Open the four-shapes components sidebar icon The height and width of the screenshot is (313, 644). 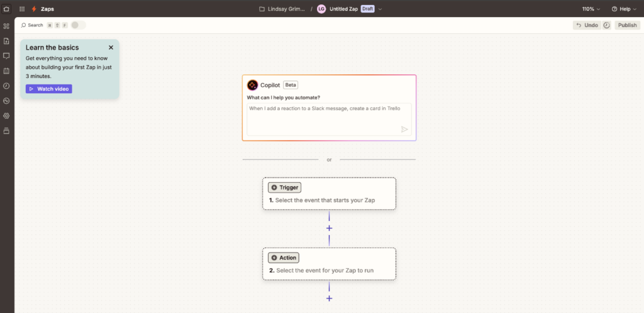[x=6, y=26]
